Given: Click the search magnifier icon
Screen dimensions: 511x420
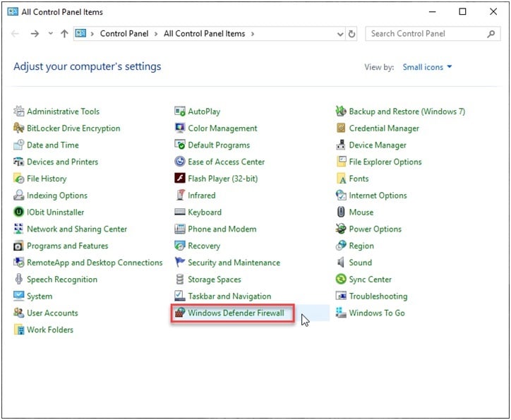Looking at the screenshot, I should [x=491, y=34].
